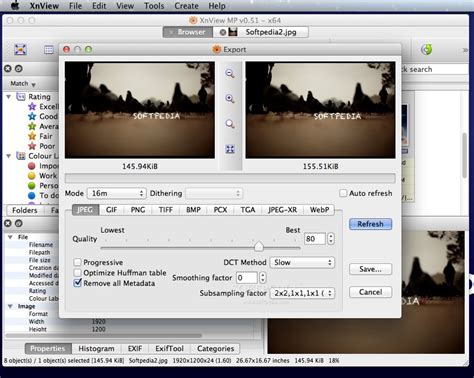This screenshot has height=378, width=474.
Task: Click the blue To do colour label
Action: pos(32,195)
